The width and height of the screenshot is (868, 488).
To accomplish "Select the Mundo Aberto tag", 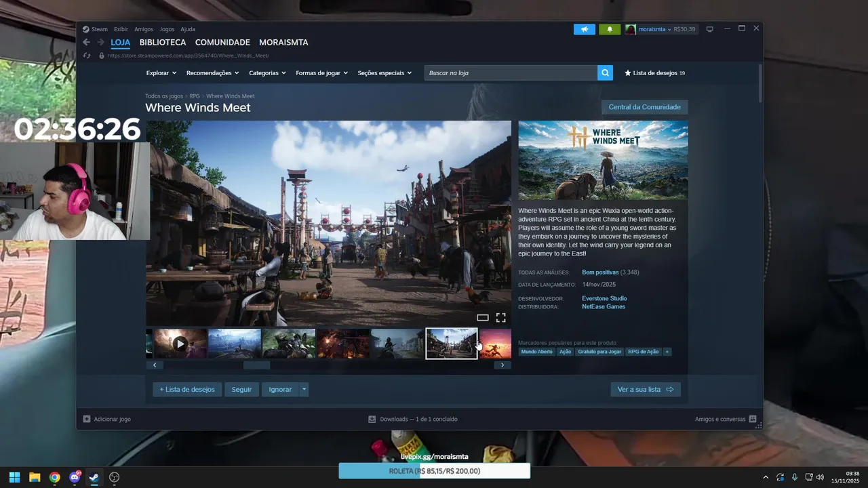I will 537,352.
